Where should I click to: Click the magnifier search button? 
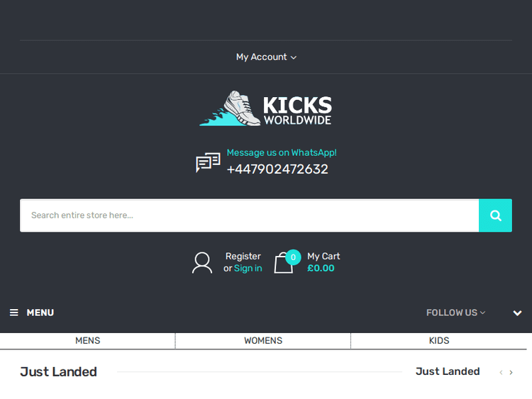click(x=495, y=215)
